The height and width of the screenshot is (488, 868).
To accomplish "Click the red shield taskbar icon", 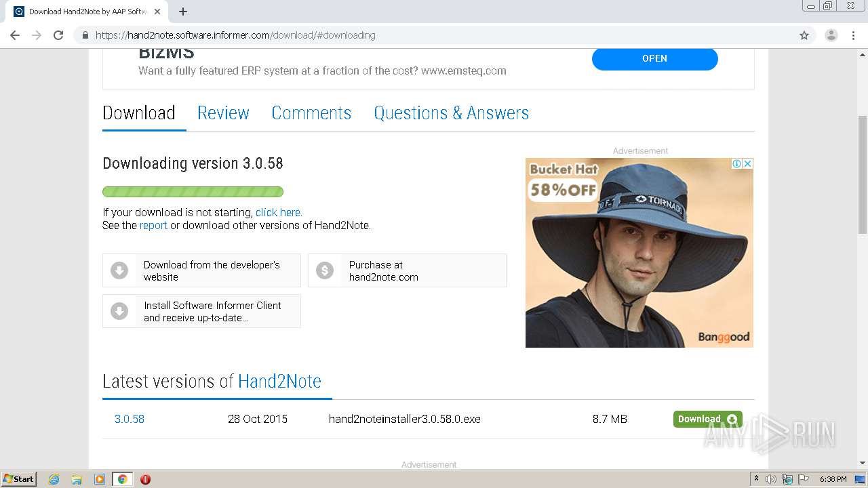I will (x=145, y=479).
